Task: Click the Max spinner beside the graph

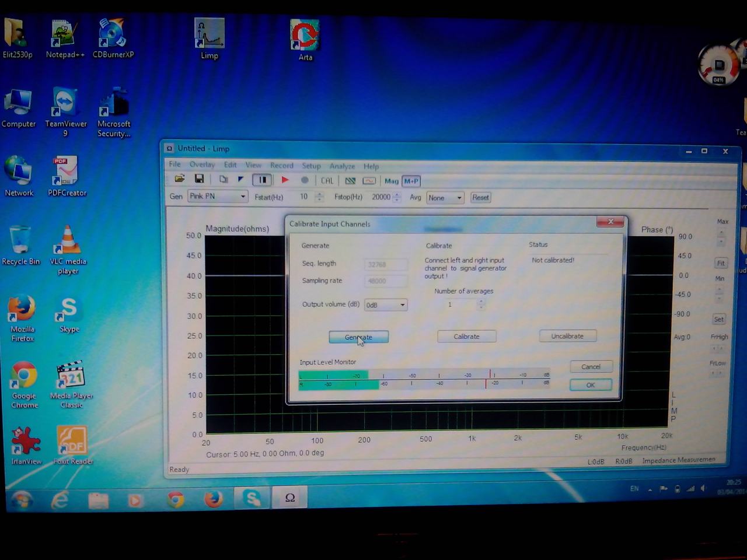Action: (721, 237)
